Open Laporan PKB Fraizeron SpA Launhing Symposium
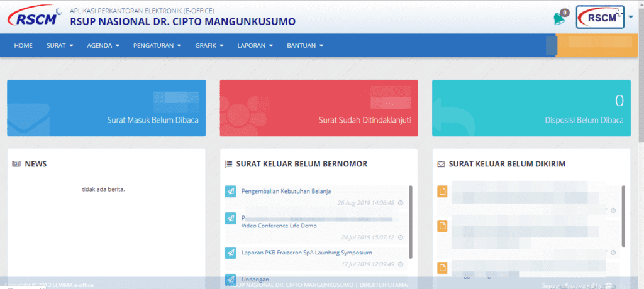644x289 pixels. 307,253
